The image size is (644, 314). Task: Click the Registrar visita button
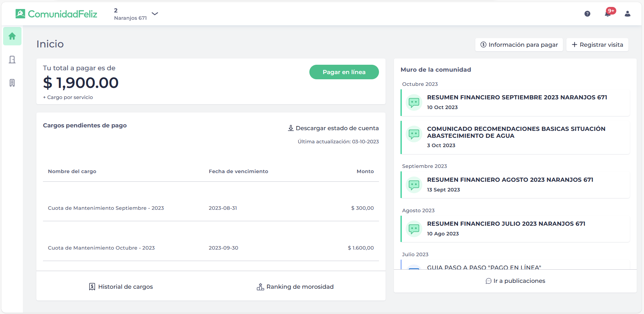(597, 45)
